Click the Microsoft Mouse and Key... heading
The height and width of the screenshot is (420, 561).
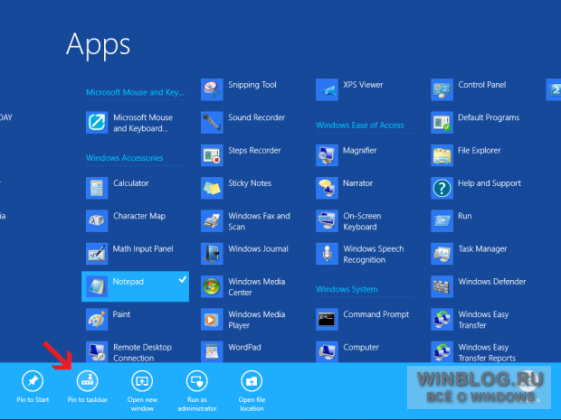[x=135, y=92]
